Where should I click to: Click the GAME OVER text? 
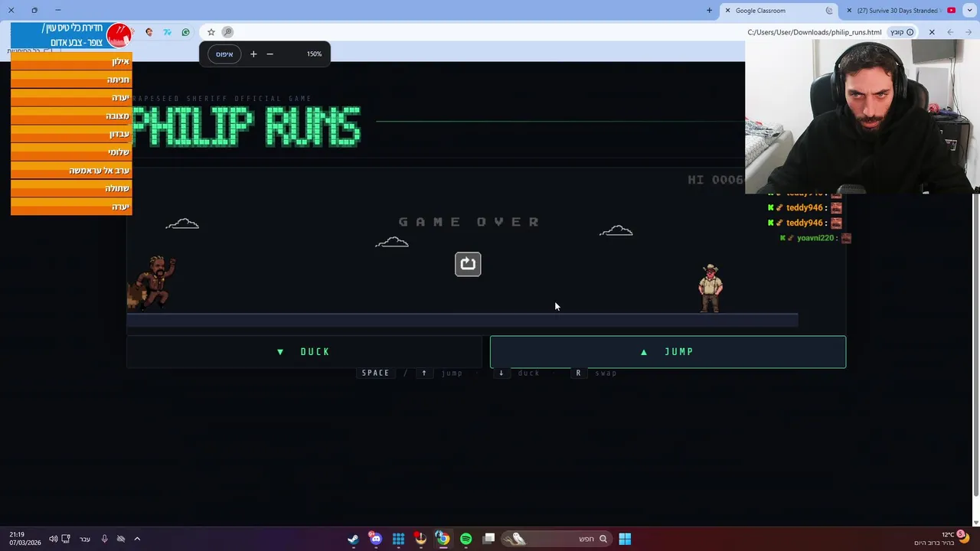pos(469,222)
